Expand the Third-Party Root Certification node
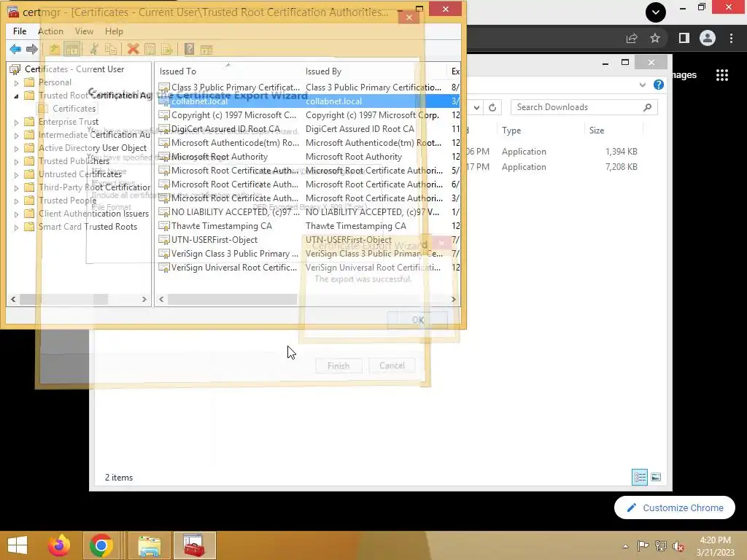Image resolution: width=747 pixels, height=560 pixels. (16, 187)
